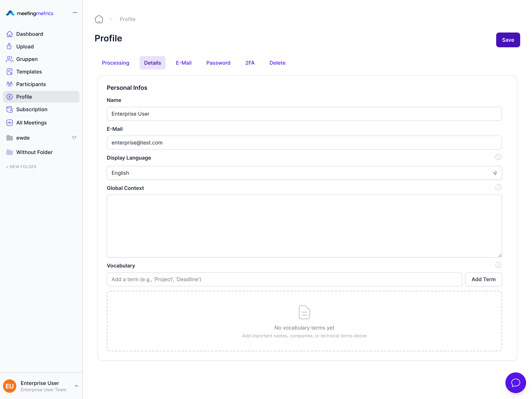Click the + NEW FOLDER link
Screen dimensions: 532x399
coord(21,167)
